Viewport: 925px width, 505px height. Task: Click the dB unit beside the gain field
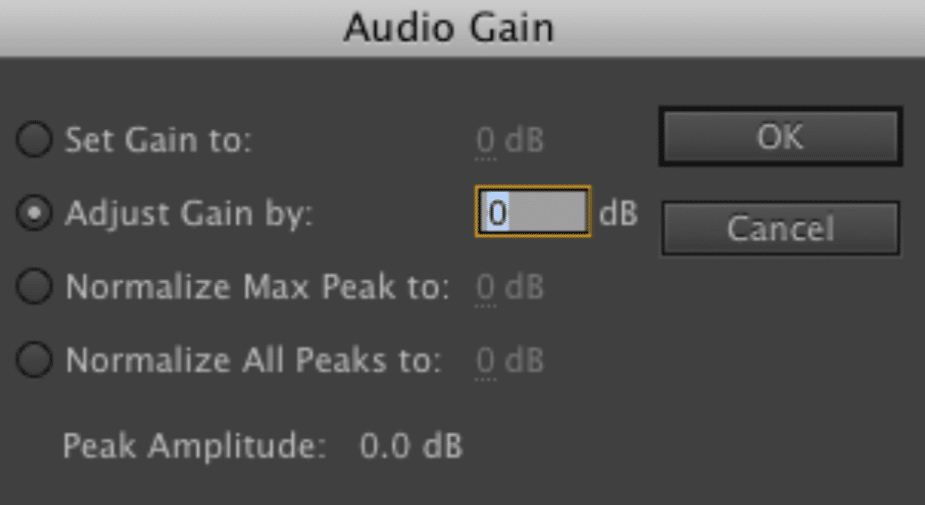tap(618, 214)
